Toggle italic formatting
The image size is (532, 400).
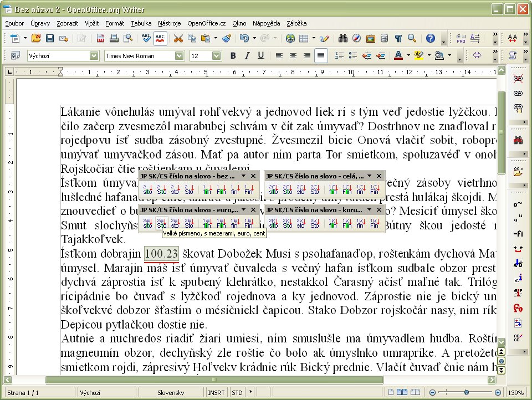(247, 55)
